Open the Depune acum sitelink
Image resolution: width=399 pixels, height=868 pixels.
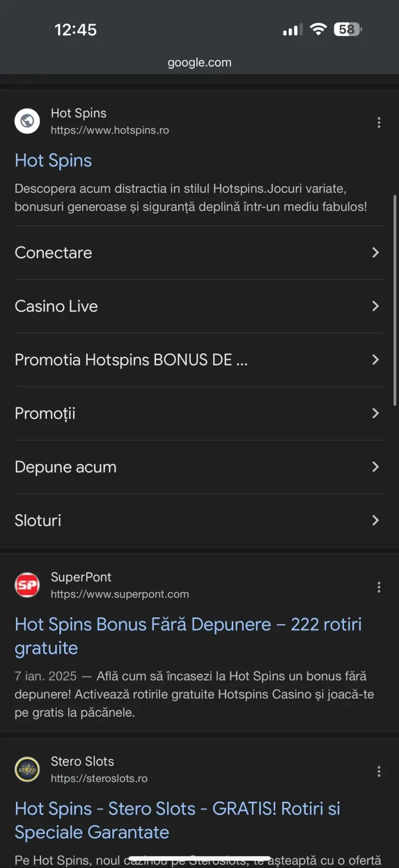(199, 467)
